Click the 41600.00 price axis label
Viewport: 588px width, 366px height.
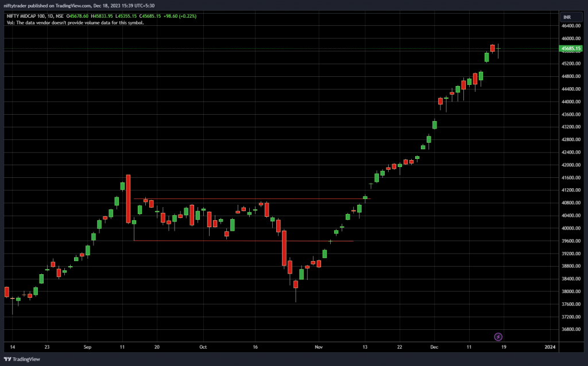(x=571, y=178)
